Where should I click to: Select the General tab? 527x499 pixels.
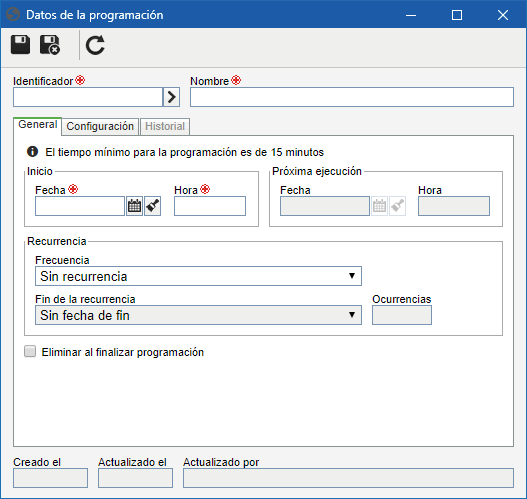38,125
